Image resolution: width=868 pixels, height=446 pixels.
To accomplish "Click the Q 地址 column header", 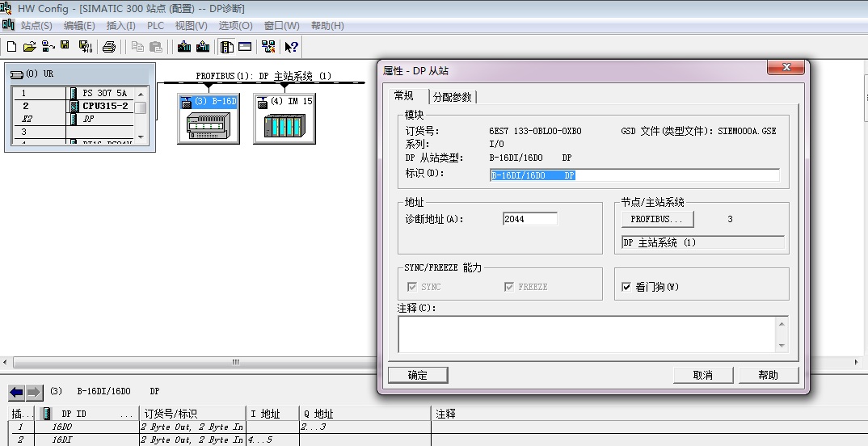I will click(364, 414).
